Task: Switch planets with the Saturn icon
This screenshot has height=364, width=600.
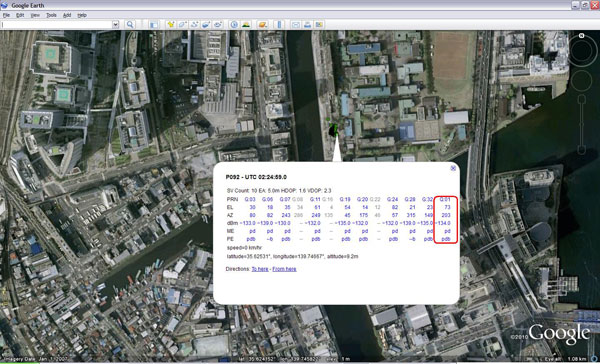Action: tap(262, 24)
